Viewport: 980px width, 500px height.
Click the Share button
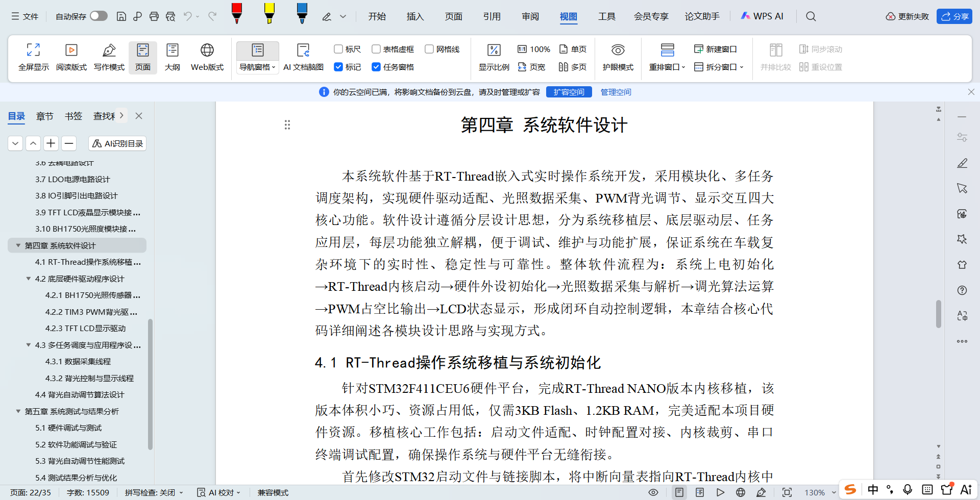coord(954,16)
